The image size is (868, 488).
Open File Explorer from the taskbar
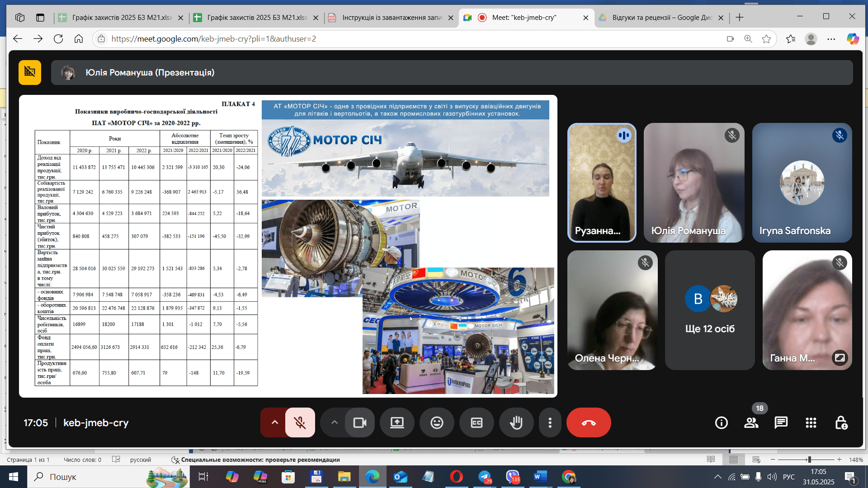click(x=344, y=477)
